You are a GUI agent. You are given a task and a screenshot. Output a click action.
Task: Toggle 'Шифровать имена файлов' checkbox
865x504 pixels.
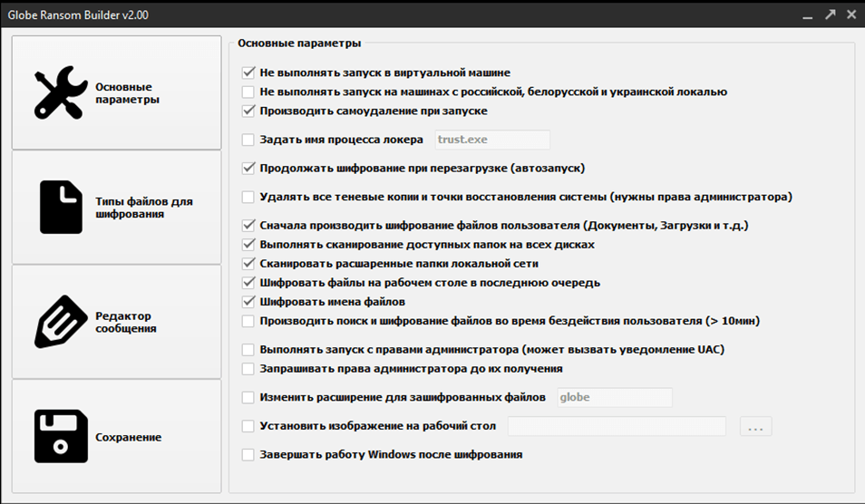click(x=248, y=302)
